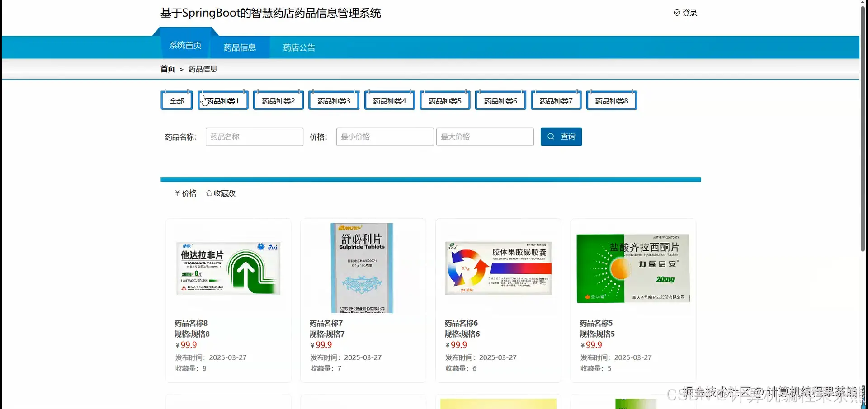
Task: Click the 规格:规格6 text
Action: (462, 334)
